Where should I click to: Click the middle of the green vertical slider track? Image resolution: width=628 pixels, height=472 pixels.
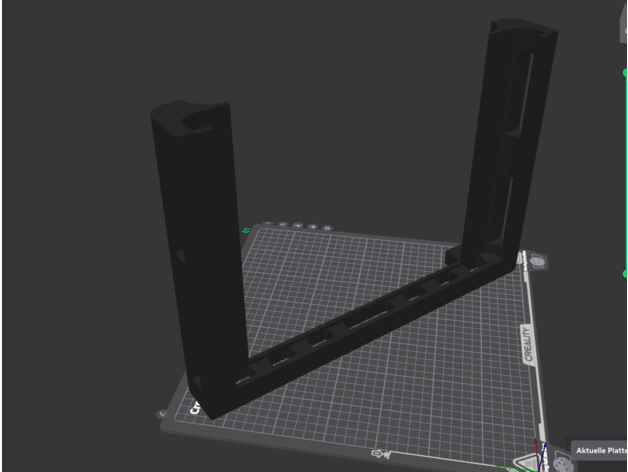(625, 170)
